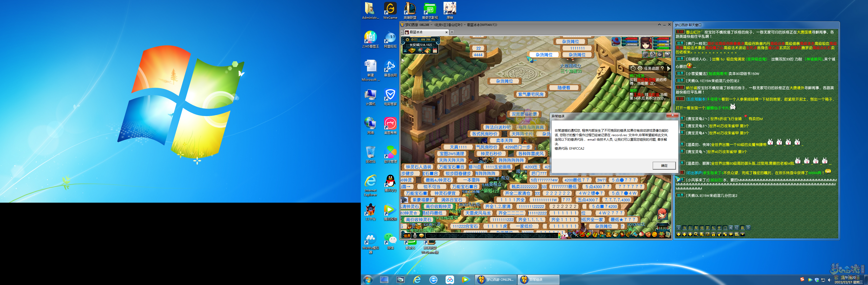Click the pet portrait with red hat
Screen dimensions: 868x285
click(x=616, y=42)
